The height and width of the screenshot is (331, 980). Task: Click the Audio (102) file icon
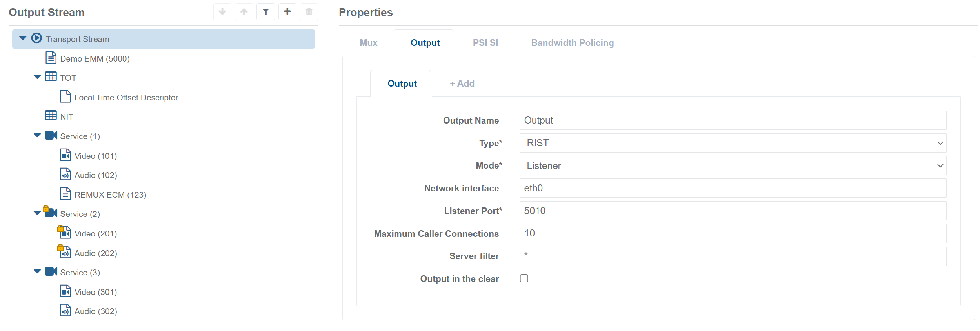coord(65,174)
